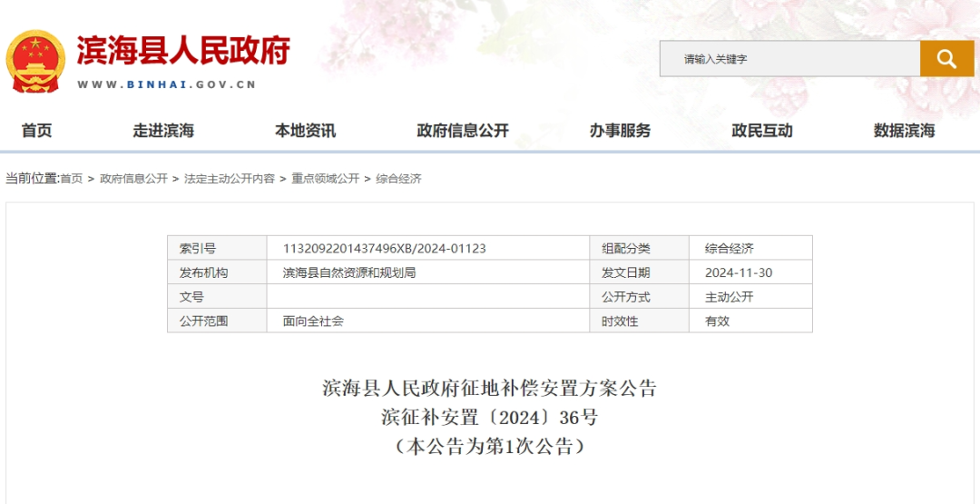Open the 首页 navigation menu

pyautogui.click(x=37, y=131)
